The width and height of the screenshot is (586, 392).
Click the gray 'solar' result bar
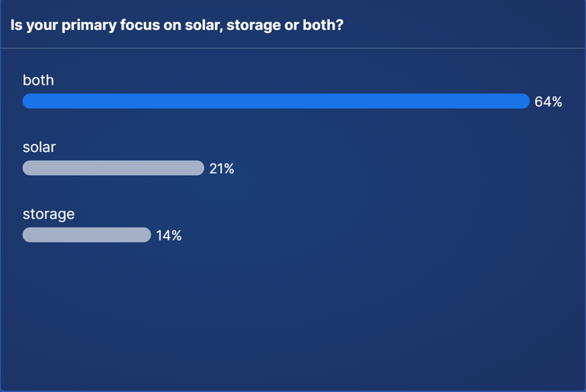click(x=114, y=168)
